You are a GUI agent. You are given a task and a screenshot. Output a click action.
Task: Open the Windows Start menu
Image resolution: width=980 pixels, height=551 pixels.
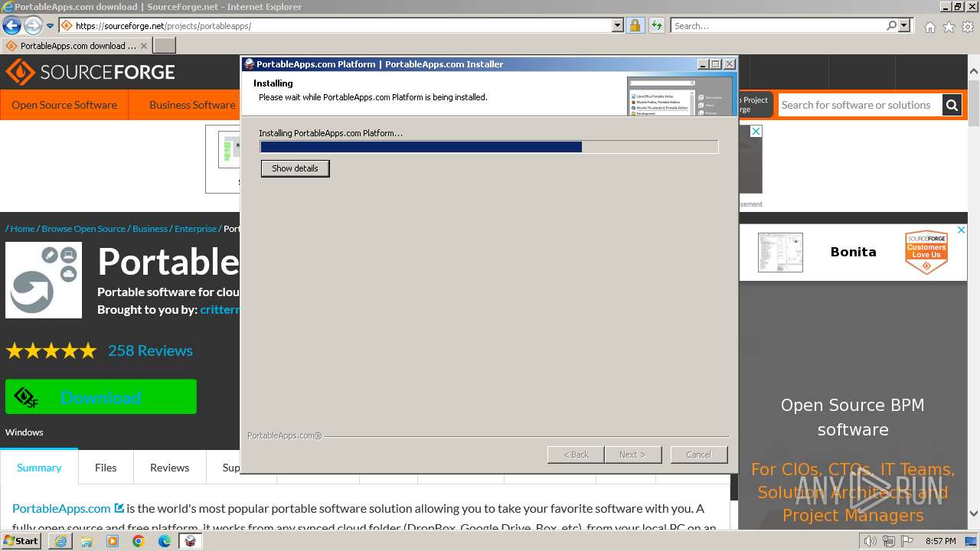click(x=21, y=541)
